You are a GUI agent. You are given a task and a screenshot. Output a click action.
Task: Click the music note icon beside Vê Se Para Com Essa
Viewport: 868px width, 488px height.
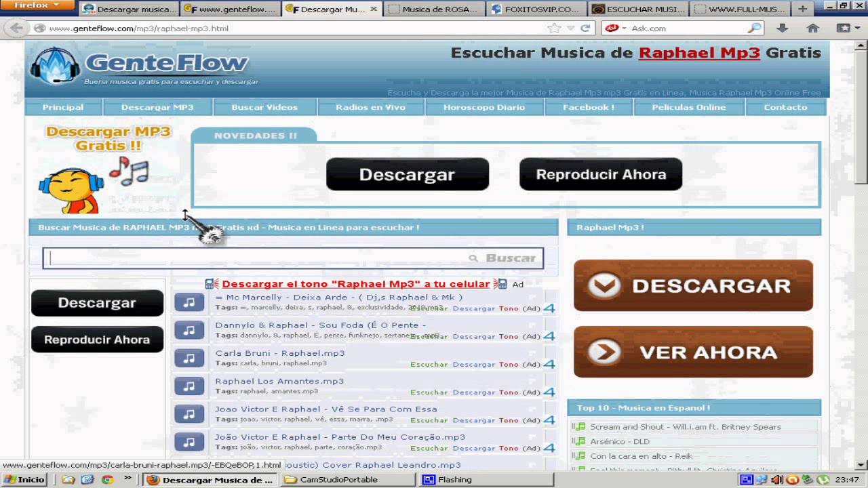(189, 414)
